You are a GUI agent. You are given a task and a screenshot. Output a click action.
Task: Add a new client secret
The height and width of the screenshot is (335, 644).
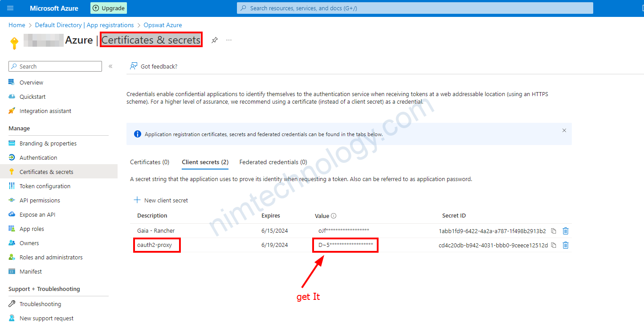pyautogui.click(x=161, y=201)
